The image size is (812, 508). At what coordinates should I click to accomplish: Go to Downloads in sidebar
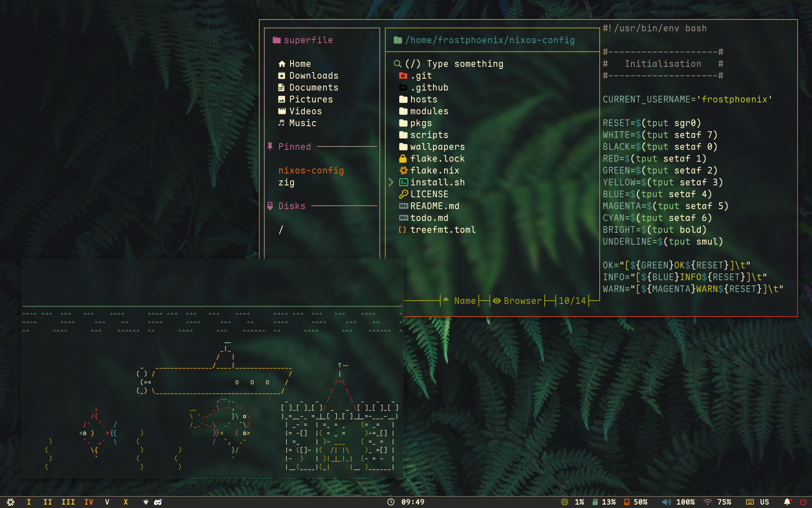tap(313, 76)
